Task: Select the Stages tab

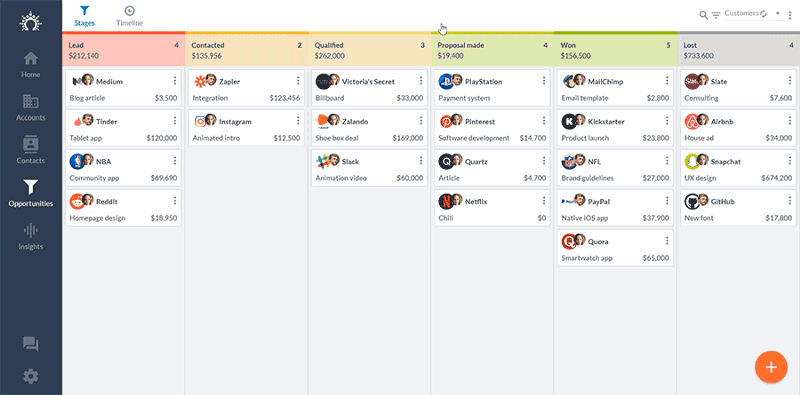Action: 84,16
